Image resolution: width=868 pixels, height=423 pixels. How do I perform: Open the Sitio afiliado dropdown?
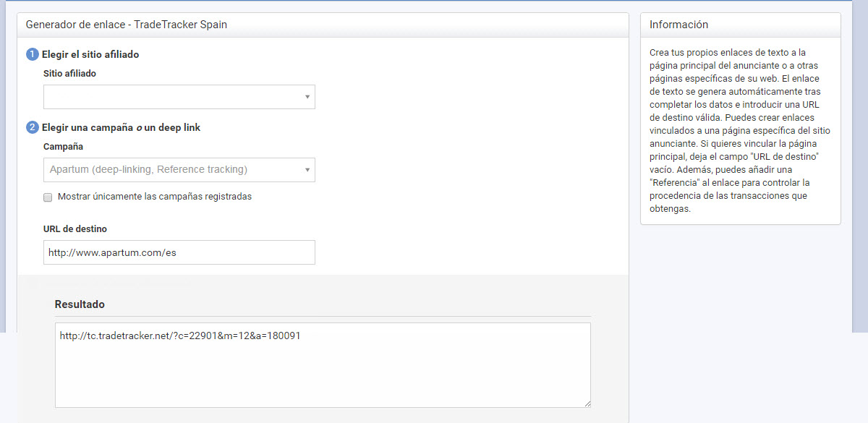point(179,97)
